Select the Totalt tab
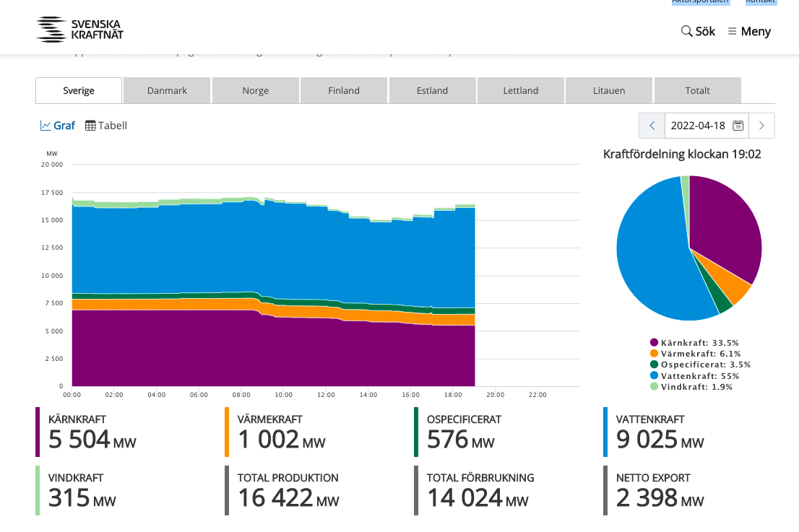Image resolution: width=799 pixels, height=532 pixels. (x=698, y=91)
